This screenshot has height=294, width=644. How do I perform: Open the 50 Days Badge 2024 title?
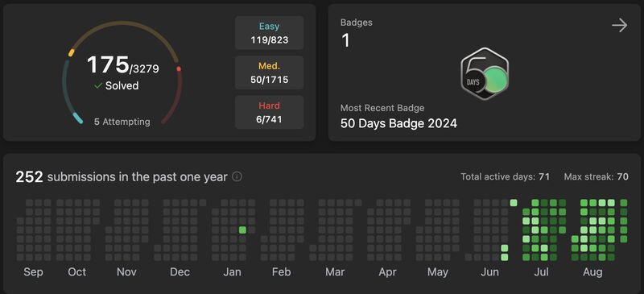[x=398, y=123]
